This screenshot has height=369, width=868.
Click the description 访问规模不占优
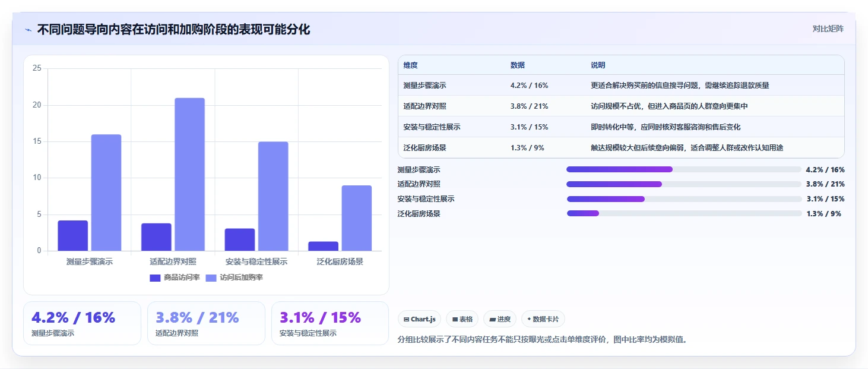click(x=616, y=106)
